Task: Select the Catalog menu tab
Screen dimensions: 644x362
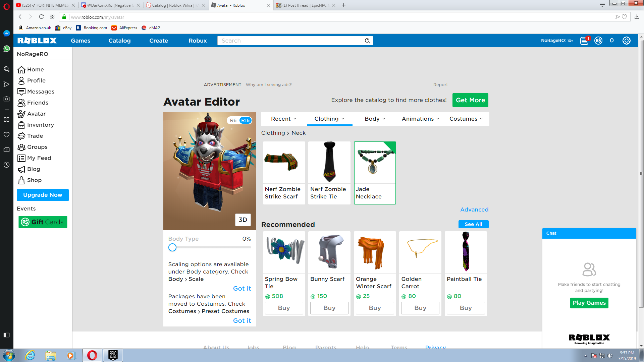Action: click(120, 40)
